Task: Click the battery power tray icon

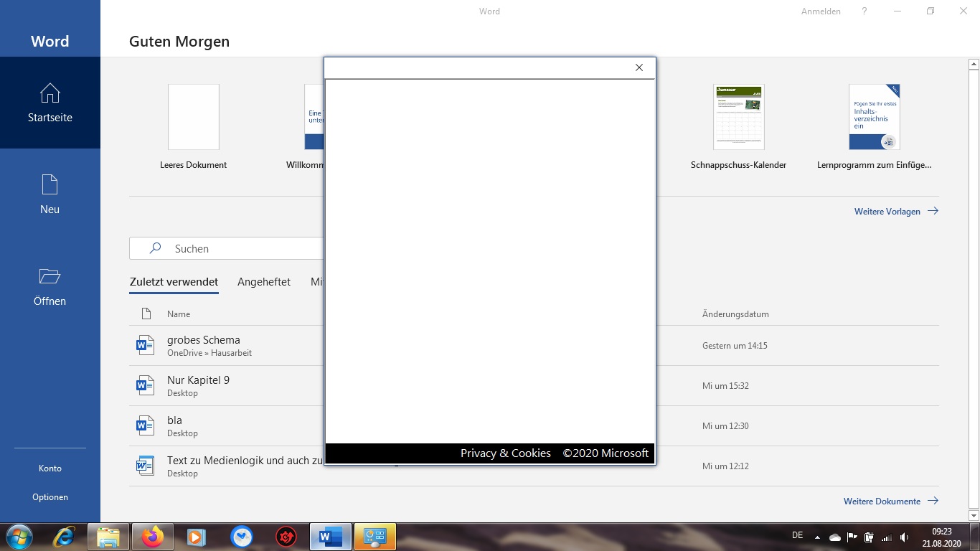Action: point(869,537)
